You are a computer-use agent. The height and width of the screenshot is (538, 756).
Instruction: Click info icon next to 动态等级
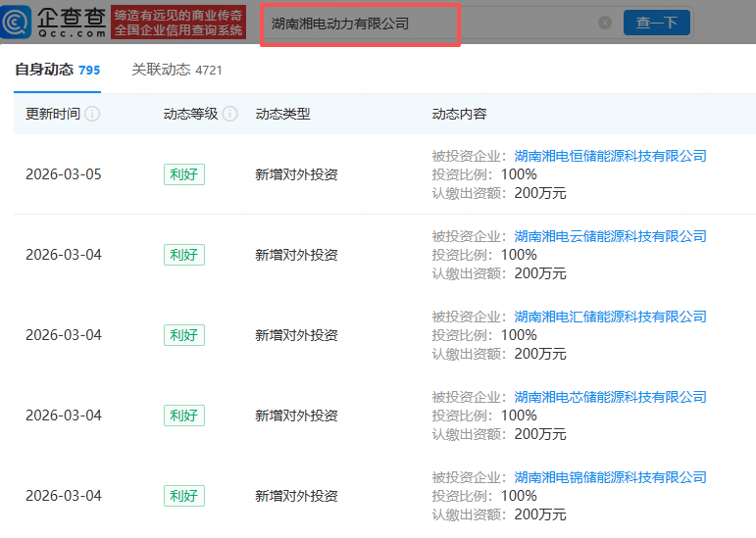point(230,114)
